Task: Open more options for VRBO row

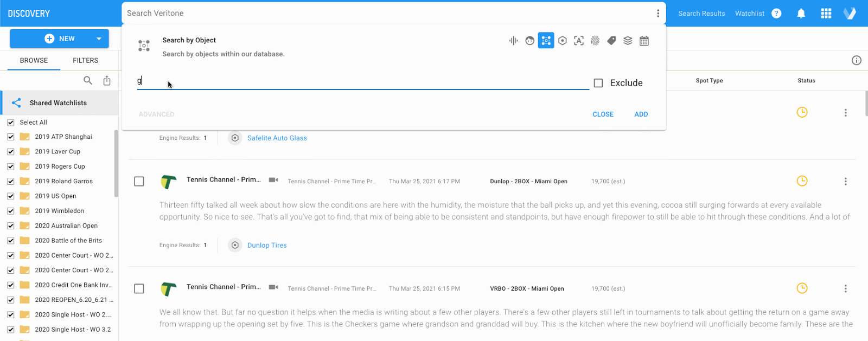Action: 845,289
